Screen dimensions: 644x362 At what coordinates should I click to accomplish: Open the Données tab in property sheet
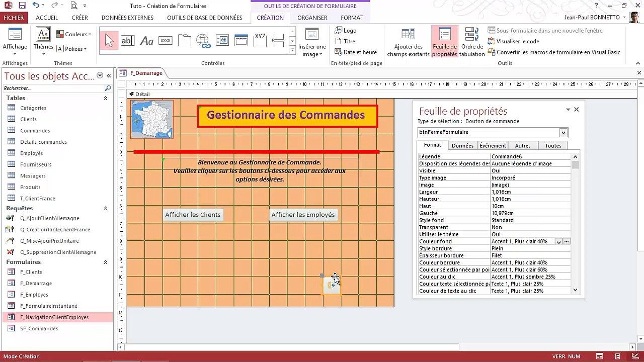pos(462,145)
